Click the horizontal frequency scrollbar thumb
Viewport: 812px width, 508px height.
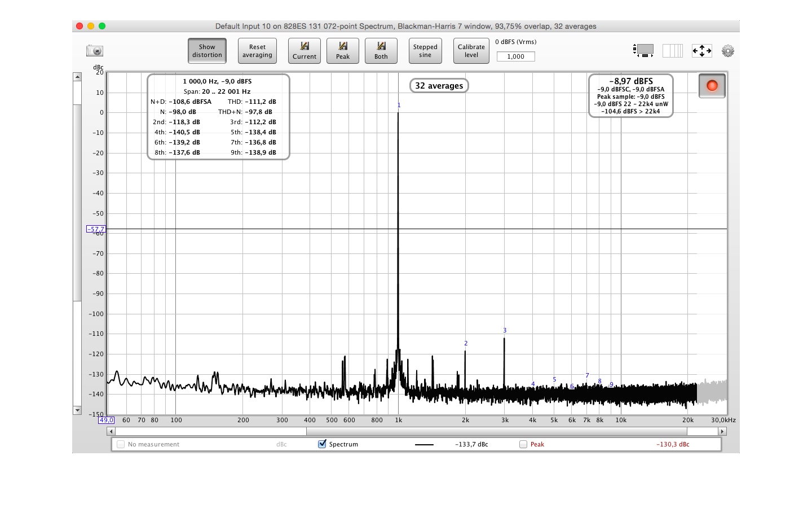496,431
